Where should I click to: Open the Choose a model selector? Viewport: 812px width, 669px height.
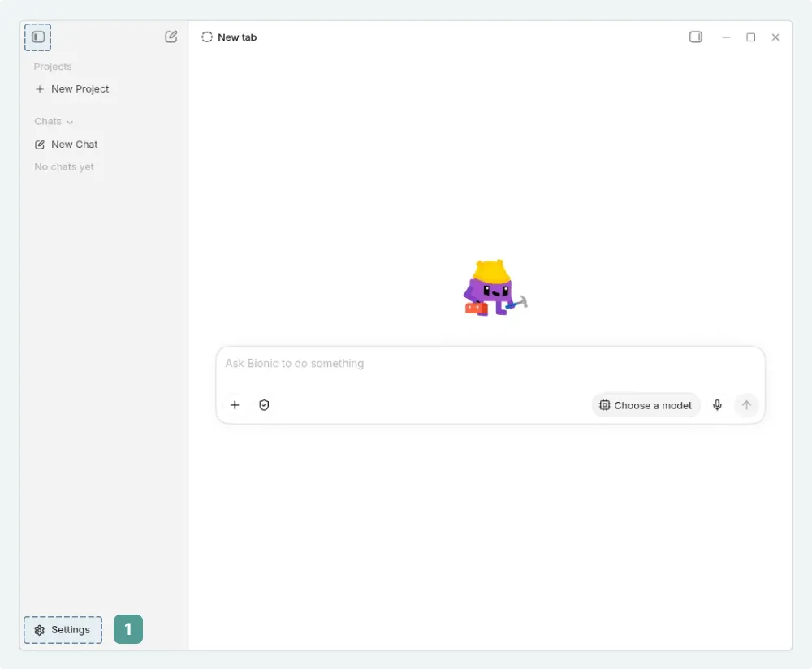tap(646, 405)
